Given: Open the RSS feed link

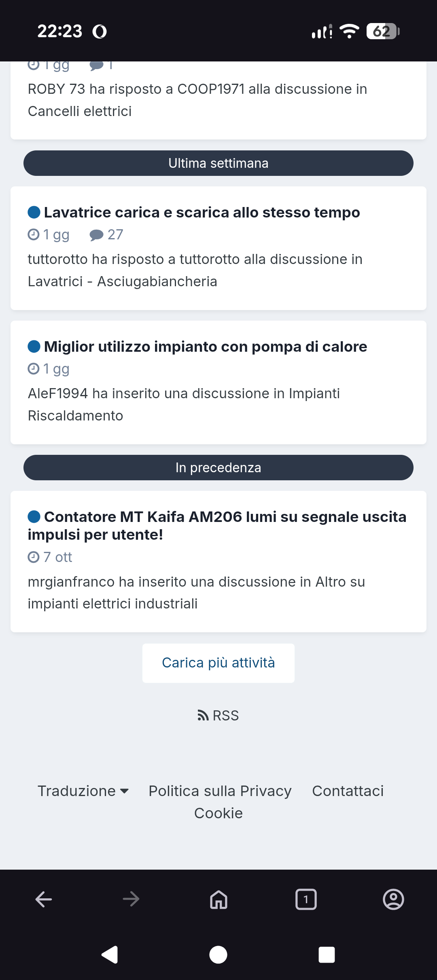Looking at the screenshot, I should tap(218, 716).
